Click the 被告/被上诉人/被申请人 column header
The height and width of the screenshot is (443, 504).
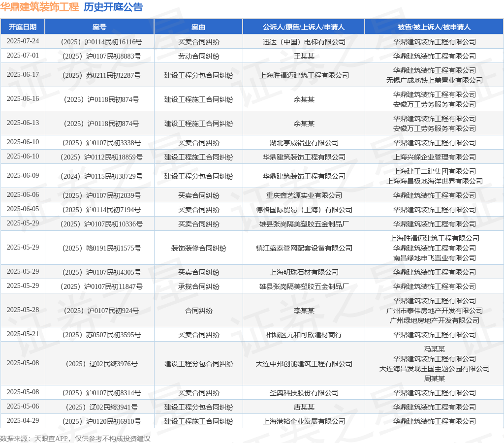434,27
